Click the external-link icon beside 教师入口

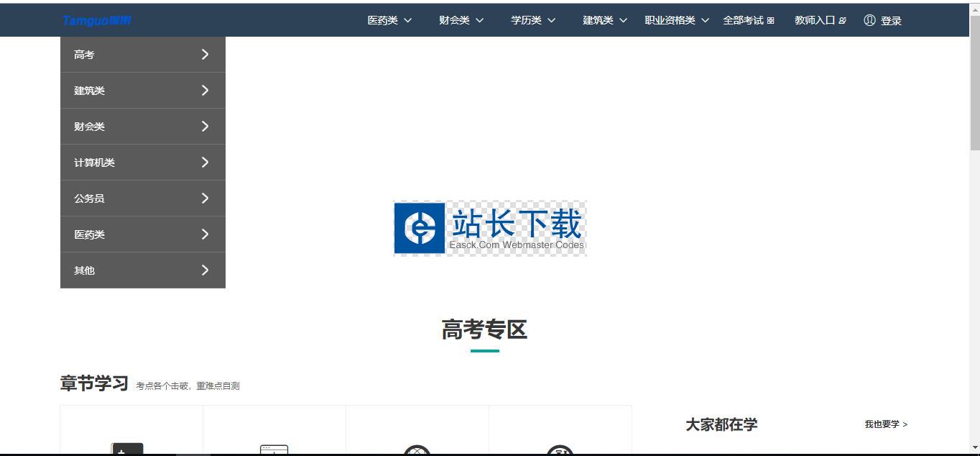pos(843,21)
